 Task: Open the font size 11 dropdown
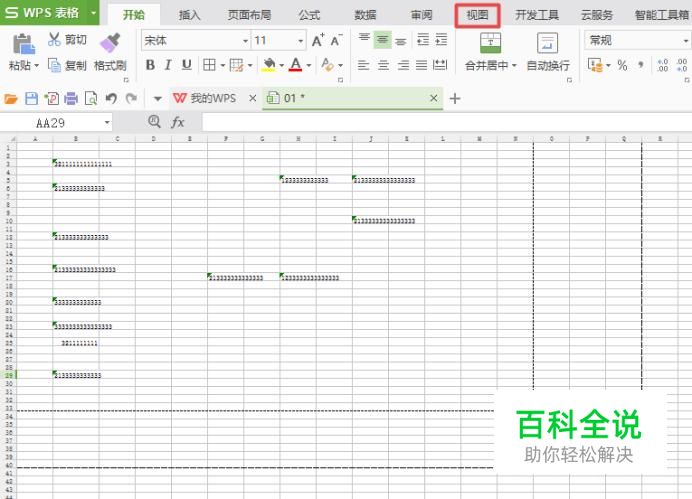(301, 41)
